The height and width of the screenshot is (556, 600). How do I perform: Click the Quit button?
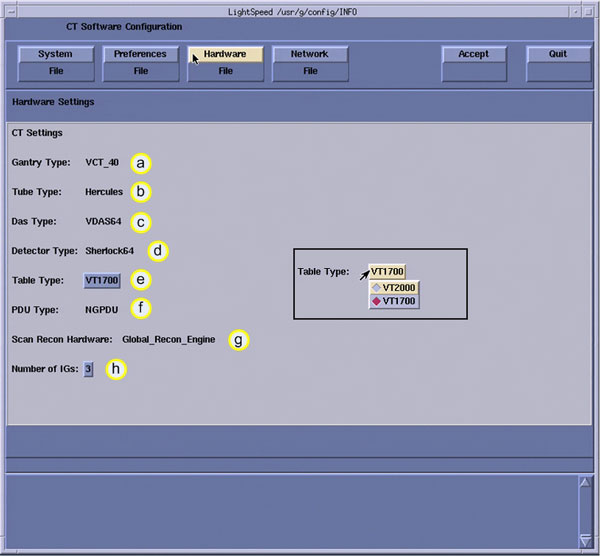pyautogui.click(x=557, y=62)
